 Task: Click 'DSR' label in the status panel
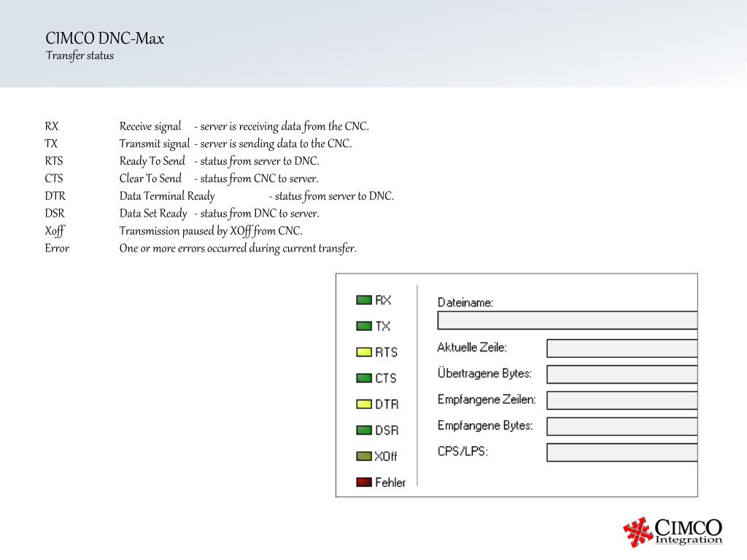(x=387, y=430)
